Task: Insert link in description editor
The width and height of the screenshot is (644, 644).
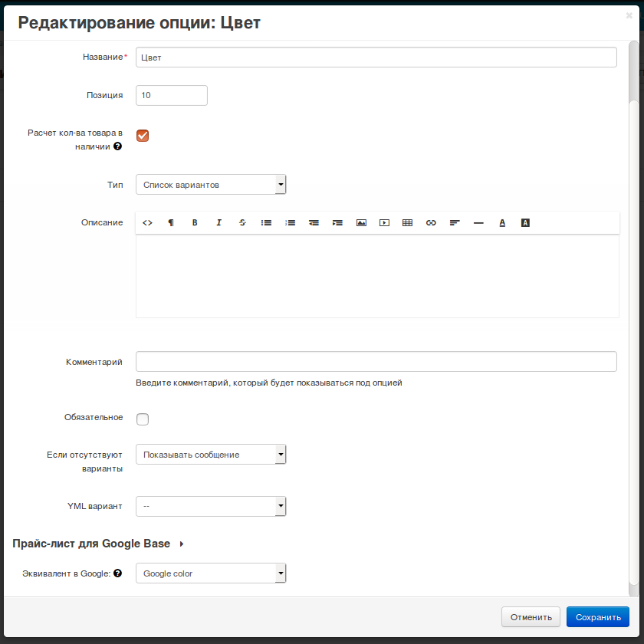Action: click(431, 222)
